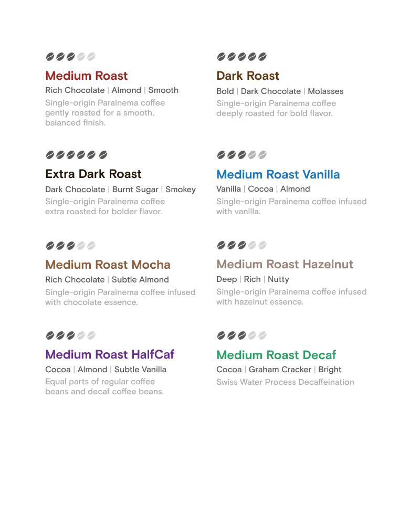Click the bean rating icons above Medium Roast
The width and height of the screenshot is (420, 525).
point(70,57)
